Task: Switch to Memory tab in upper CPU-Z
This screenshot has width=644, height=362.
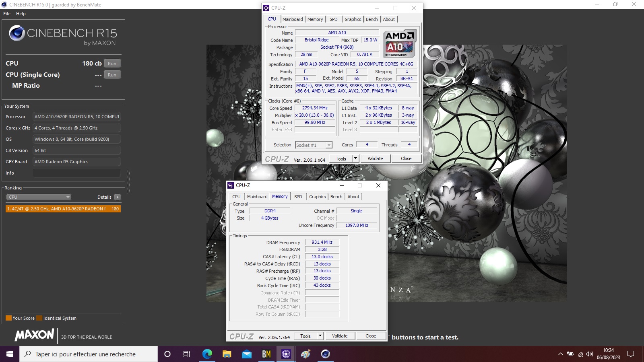Action: click(315, 19)
